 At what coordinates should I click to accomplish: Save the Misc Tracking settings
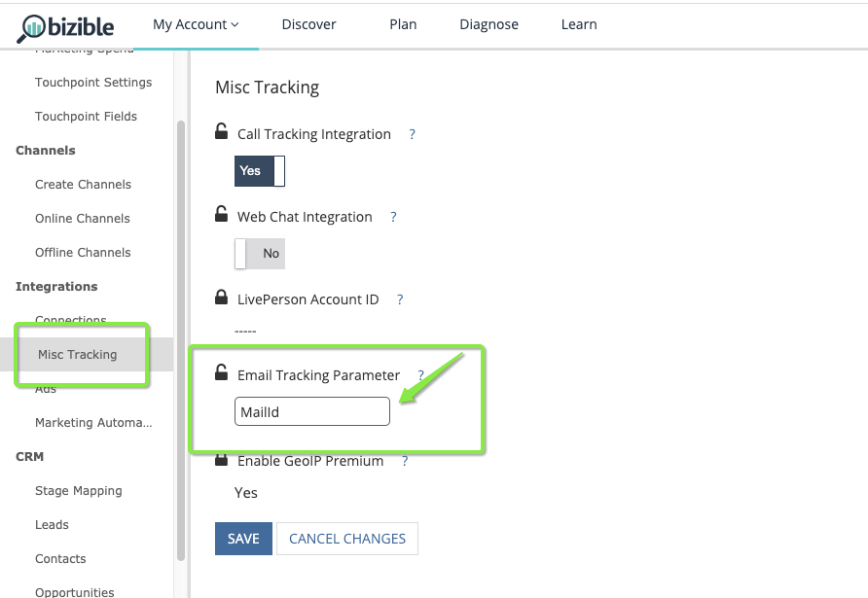click(243, 539)
